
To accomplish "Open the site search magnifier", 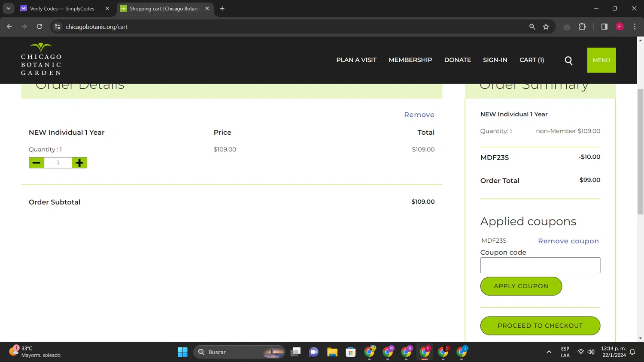I will pos(568,60).
